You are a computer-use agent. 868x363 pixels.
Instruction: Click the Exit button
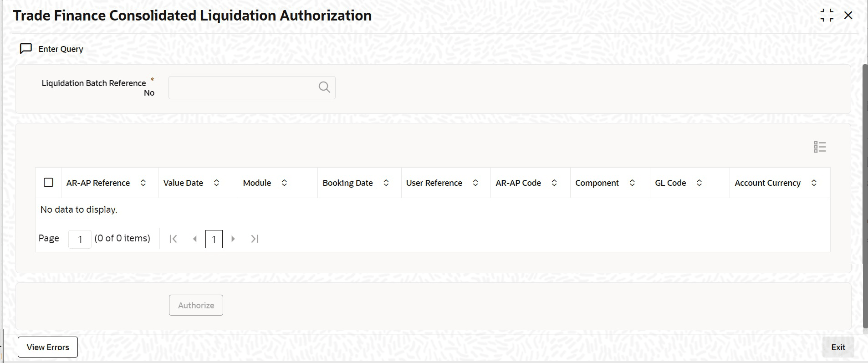point(838,347)
